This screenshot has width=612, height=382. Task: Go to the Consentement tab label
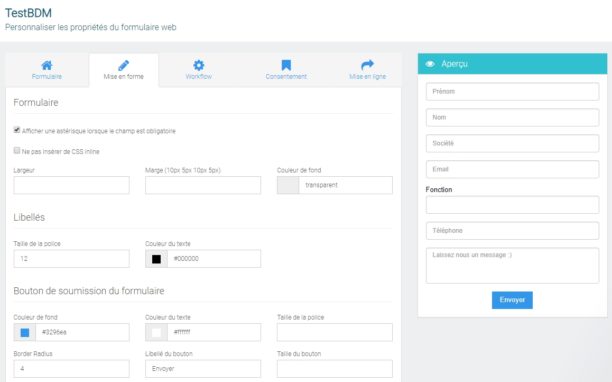tap(286, 76)
